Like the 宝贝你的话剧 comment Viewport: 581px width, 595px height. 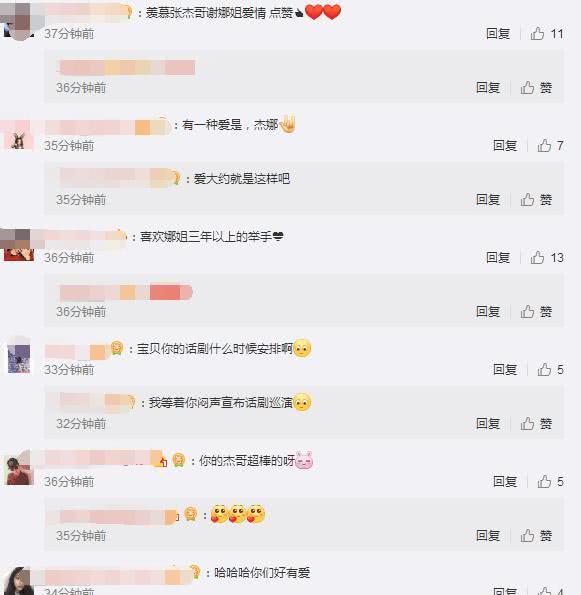click(550, 370)
